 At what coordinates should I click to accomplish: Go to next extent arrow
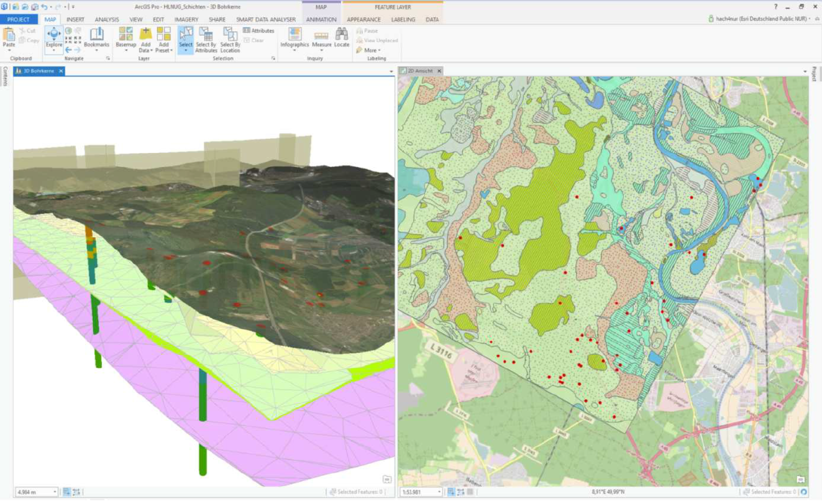[77, 50]
